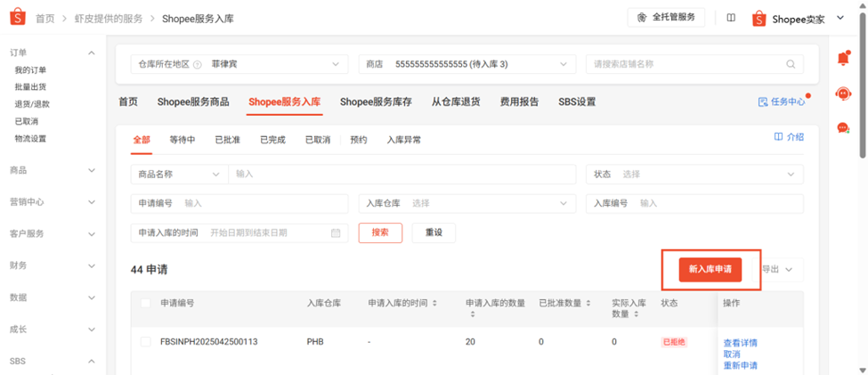
Task: Click the 搜索 search button
Action: pyautogui.click(x=380, y=232)
